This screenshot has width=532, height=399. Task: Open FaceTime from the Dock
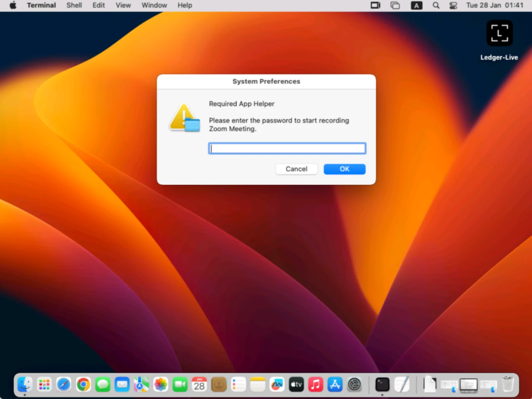point(180,385)
